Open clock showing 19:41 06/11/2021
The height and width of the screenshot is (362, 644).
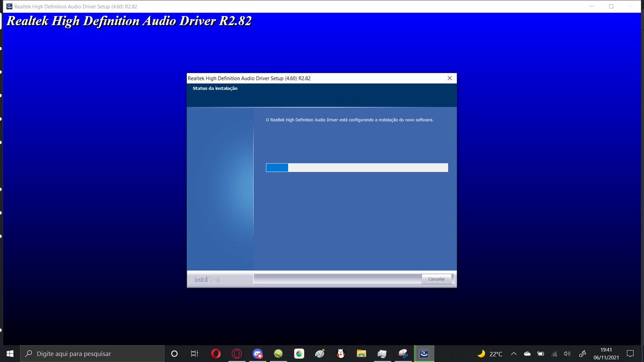[x=606, y=354]
